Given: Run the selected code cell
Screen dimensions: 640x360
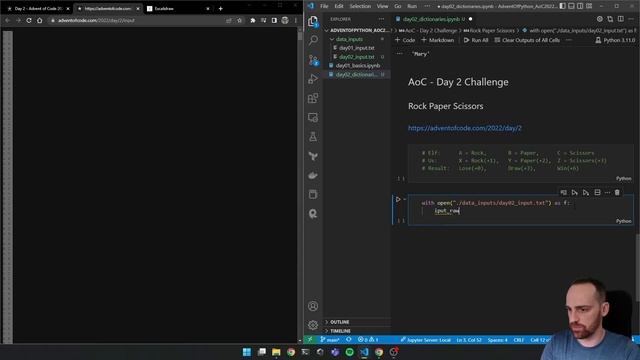Looking at the screenshot, I should [x=398, y=200].
